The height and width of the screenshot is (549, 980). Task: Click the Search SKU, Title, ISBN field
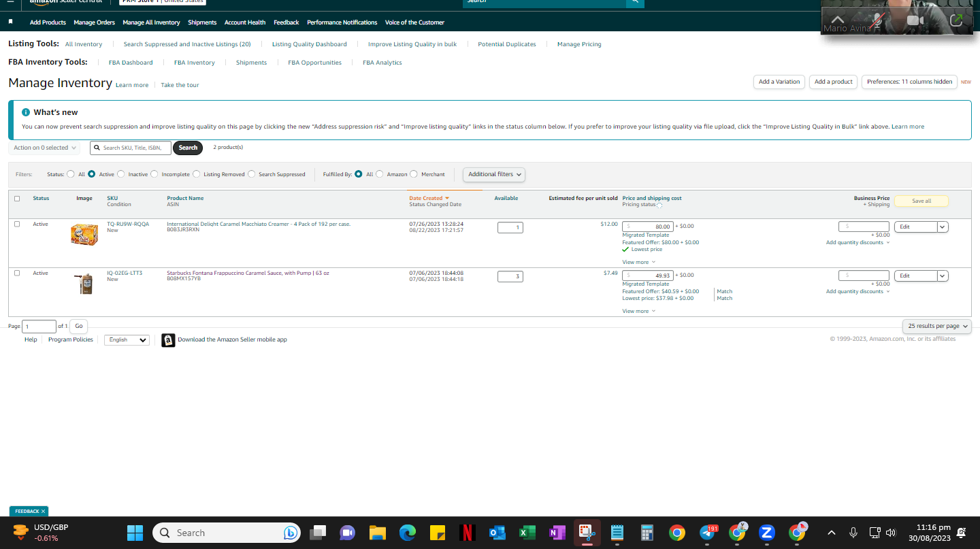131,148
